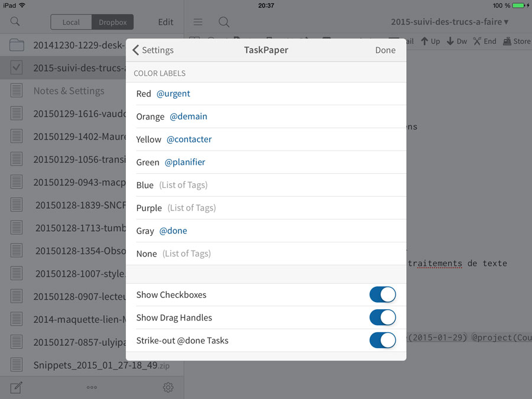The width and height of the screenshot is (532, 399).
Task: Tap the three-circles more icon in sidebar
Action: click(92, 387)
